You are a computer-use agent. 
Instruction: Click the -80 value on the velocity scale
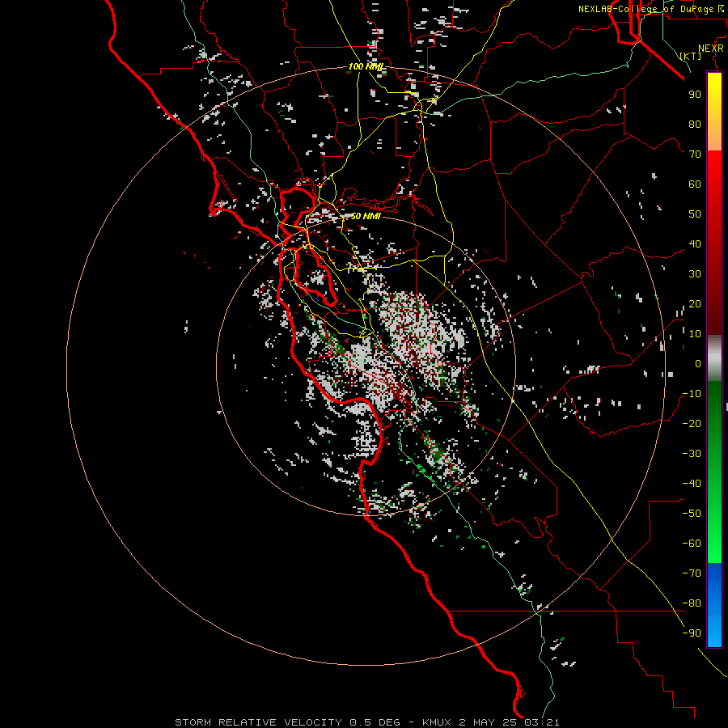692,603
